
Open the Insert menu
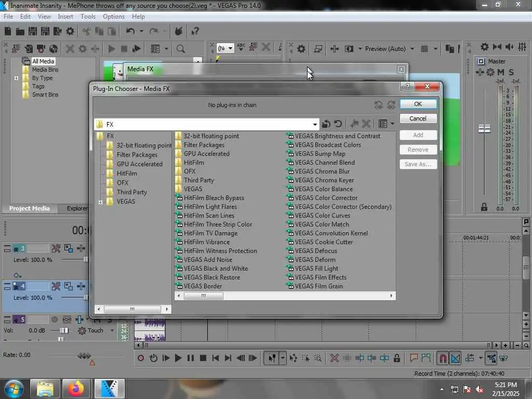point(65,17)
